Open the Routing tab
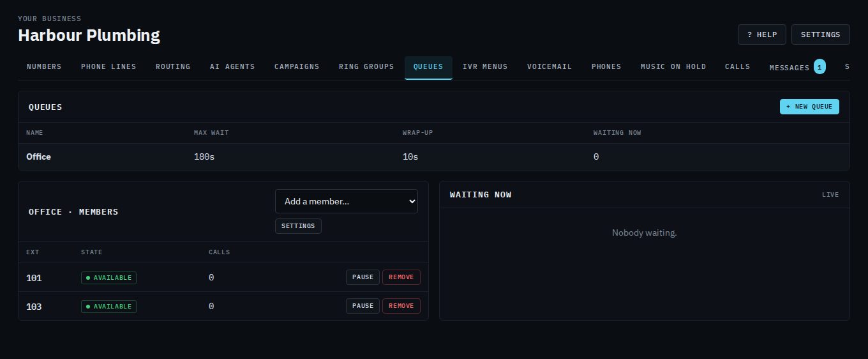Screen dimensions: 868x359 click(x=173, y=67)
